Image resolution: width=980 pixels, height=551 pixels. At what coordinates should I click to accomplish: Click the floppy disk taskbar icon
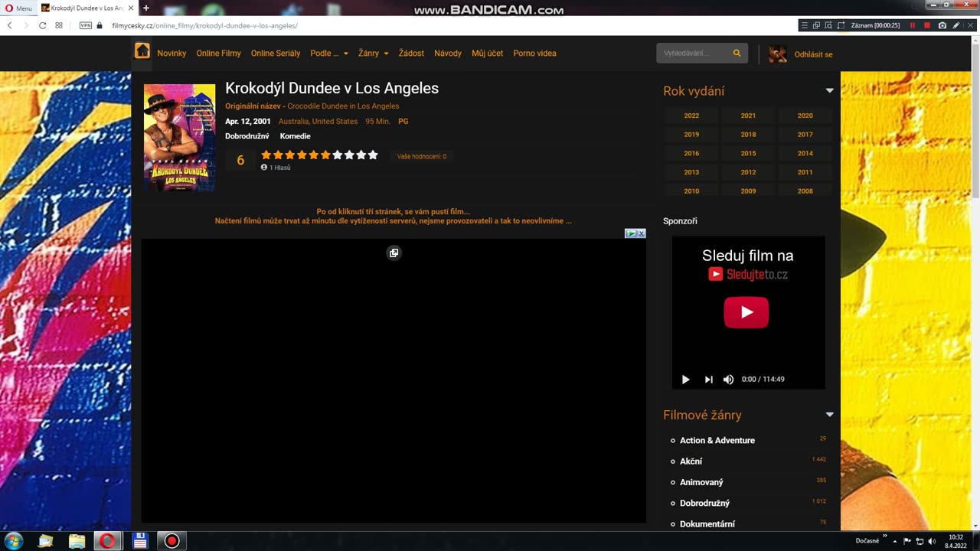[x=140, y=541]
